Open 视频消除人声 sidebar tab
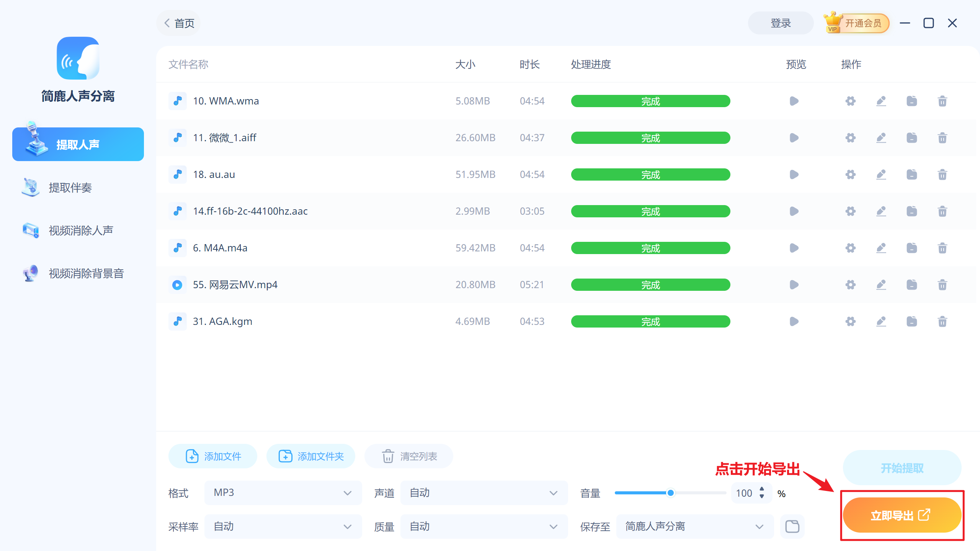The image size is (980, 551). point(80,230)
